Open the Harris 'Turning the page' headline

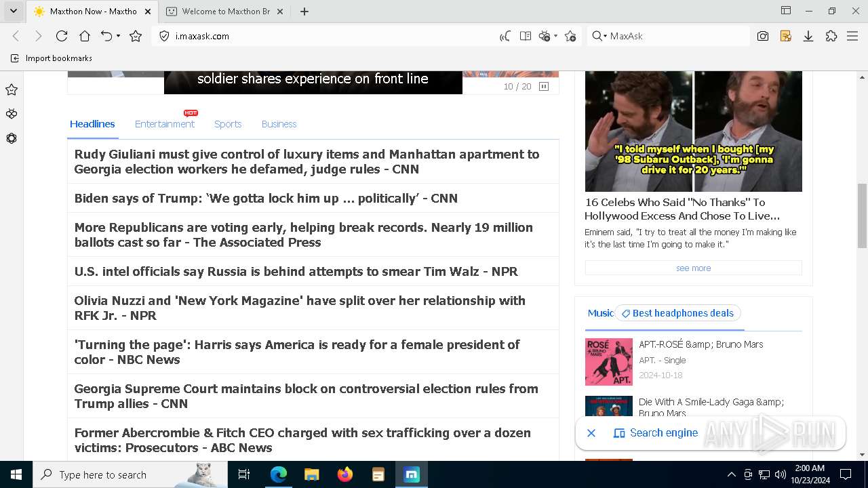[297, 352]
